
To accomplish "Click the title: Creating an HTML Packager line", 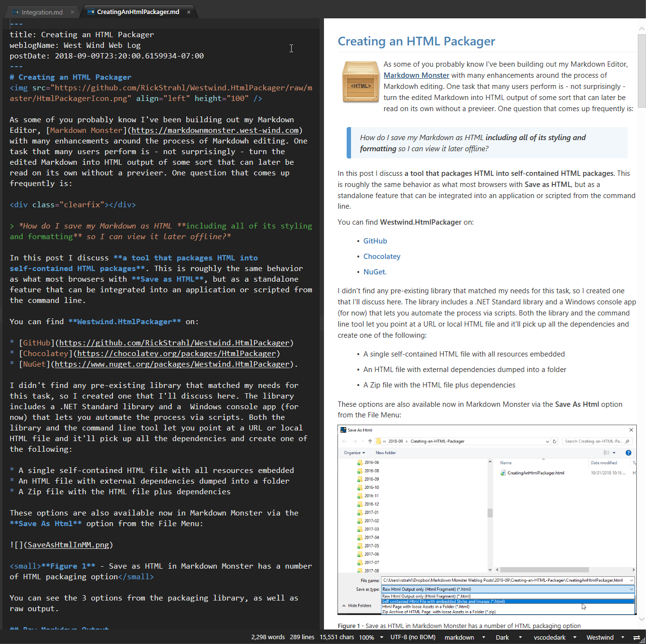I will (x=82, y=35).
